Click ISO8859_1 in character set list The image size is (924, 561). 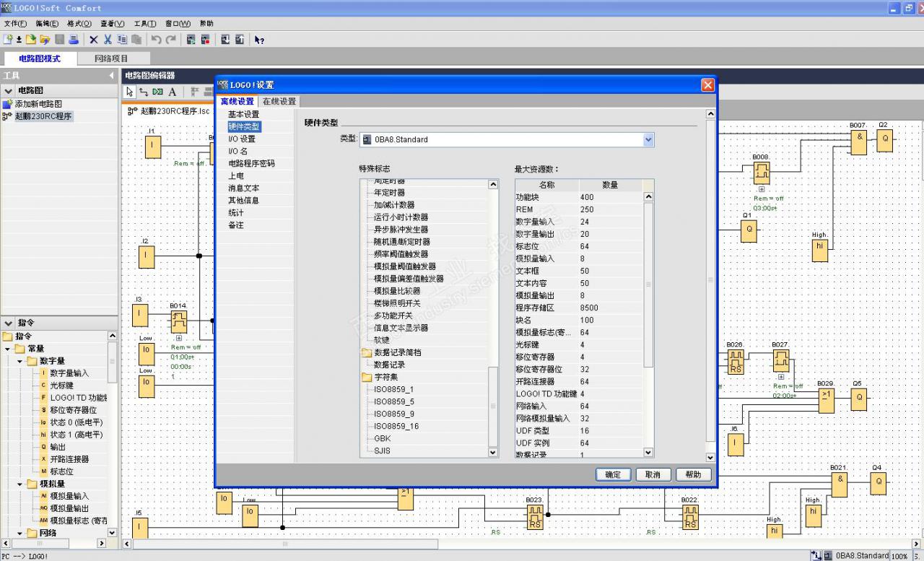click(x=393, y=389)
